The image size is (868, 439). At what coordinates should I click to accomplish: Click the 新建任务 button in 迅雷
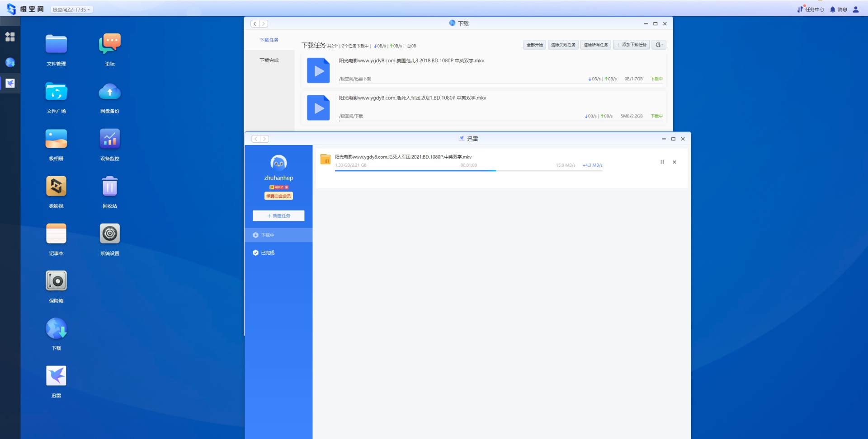click(x=278, y=216)
